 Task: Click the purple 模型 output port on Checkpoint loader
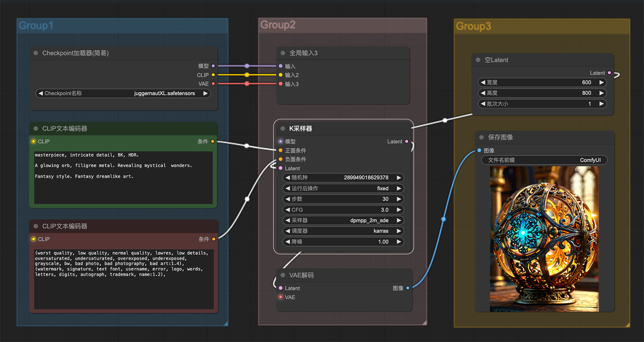click(x=213, y=66)
